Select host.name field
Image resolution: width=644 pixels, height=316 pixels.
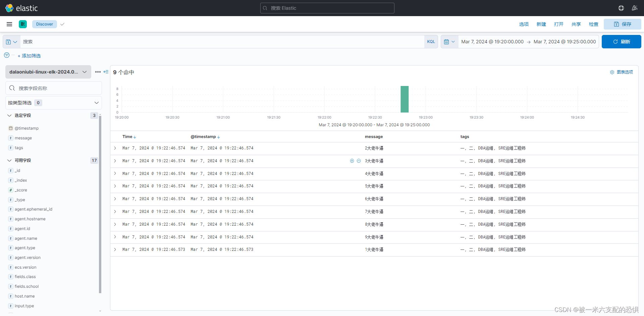pos(24,296)
